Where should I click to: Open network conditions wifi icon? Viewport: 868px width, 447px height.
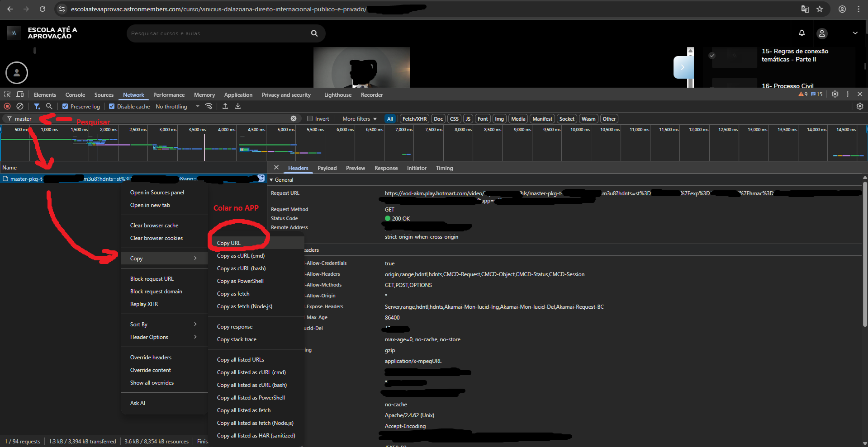pyautogui.click(x=209, y=106)
